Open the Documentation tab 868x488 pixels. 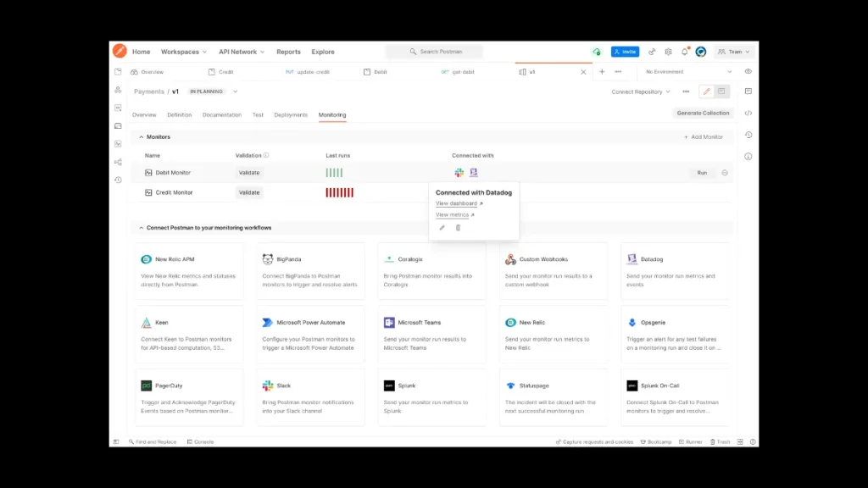pyautogui.click(x=222, y=114)
